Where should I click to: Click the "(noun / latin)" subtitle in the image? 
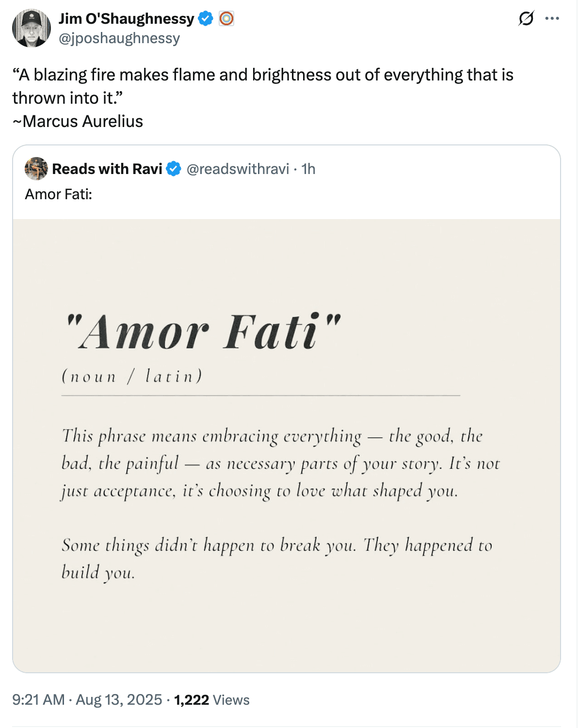(x=132, y=377)
